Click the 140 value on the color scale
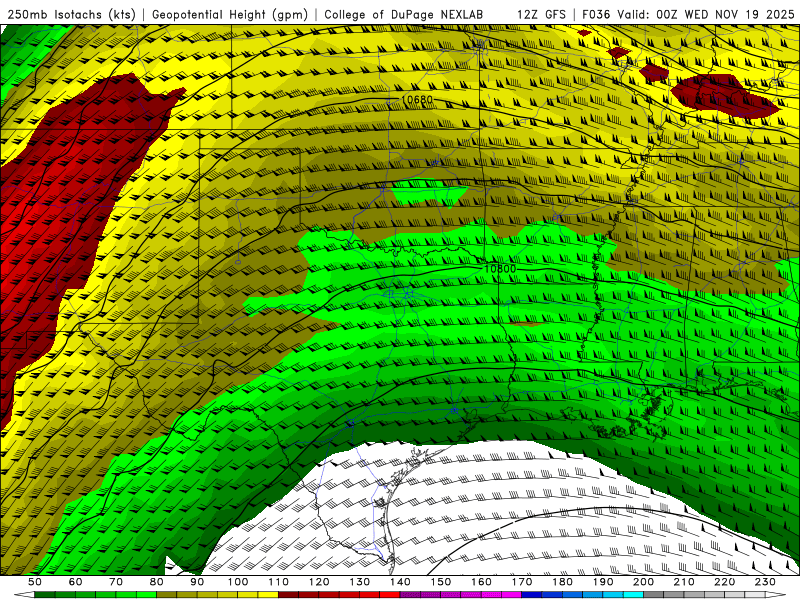The height and width of the screenshot is (600, 800). 401,582
